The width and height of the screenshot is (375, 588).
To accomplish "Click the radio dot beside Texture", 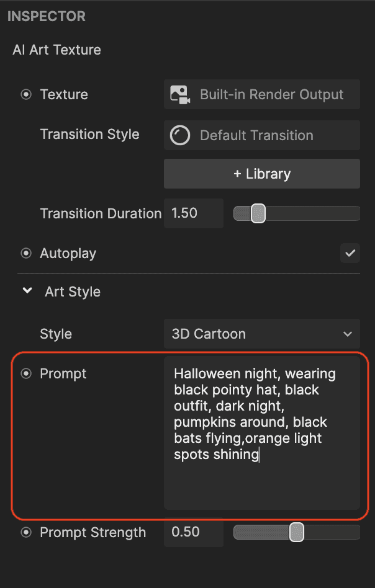I will pyautogui.click(x=26, y=94).
